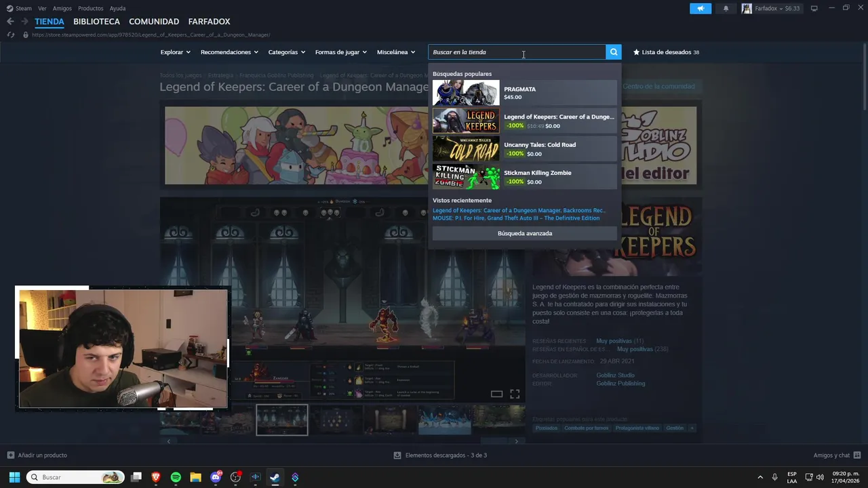Click the microphone icon in the system tray

coord(774,477)
